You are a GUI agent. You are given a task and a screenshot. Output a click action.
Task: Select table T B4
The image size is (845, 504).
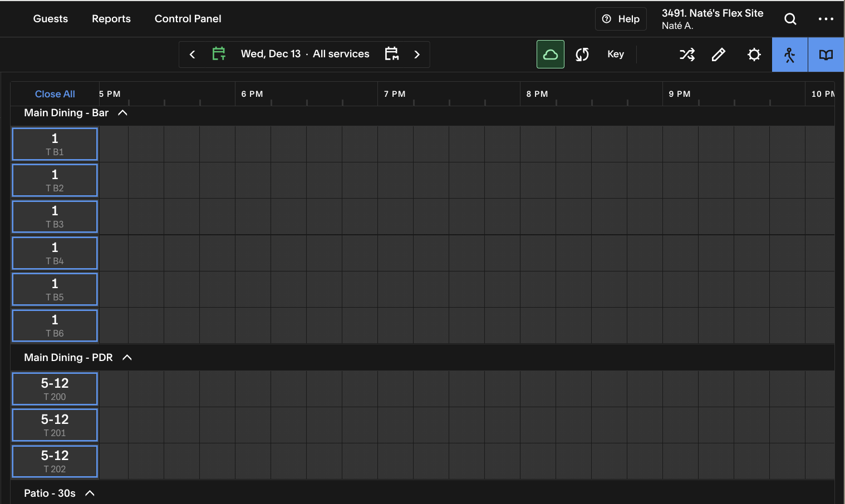[x=55, y=253]
